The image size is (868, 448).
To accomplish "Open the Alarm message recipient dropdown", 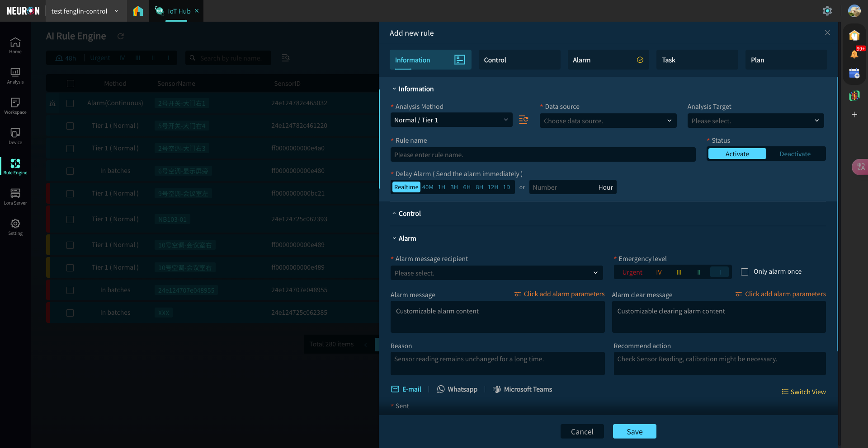I will tap(496, 273).
